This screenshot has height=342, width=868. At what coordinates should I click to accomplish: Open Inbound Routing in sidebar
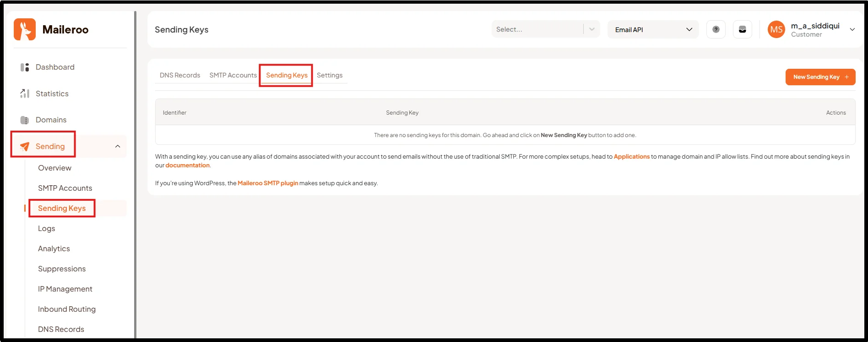click(67, 309)
